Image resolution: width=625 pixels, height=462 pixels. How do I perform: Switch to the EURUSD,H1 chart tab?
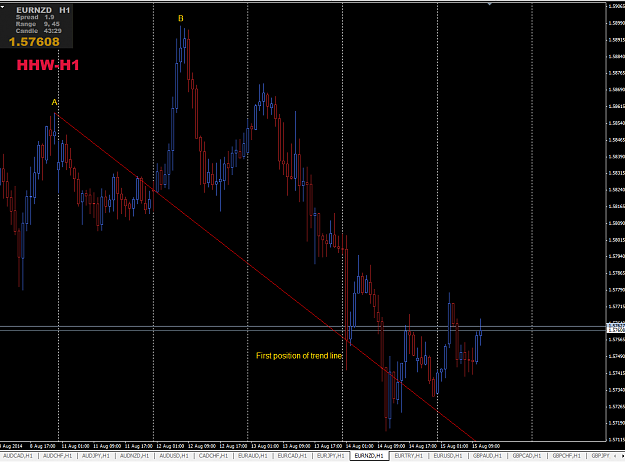[448, 456]
